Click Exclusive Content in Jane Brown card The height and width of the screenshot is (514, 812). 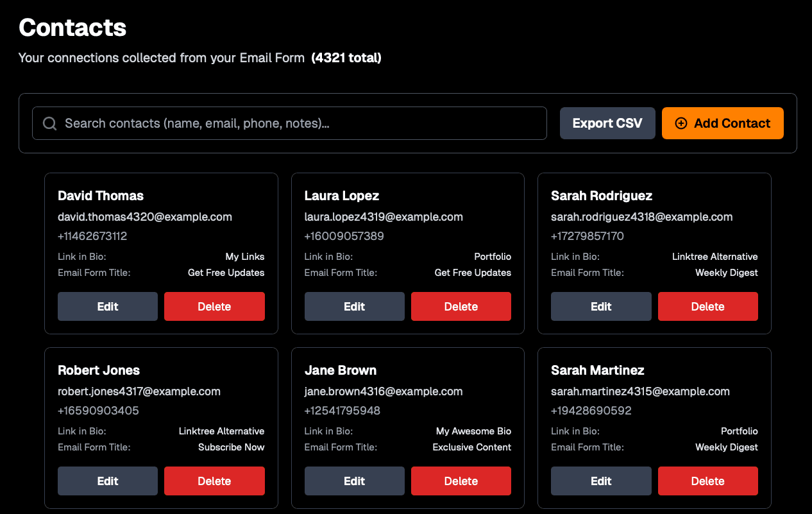[472, 447]
